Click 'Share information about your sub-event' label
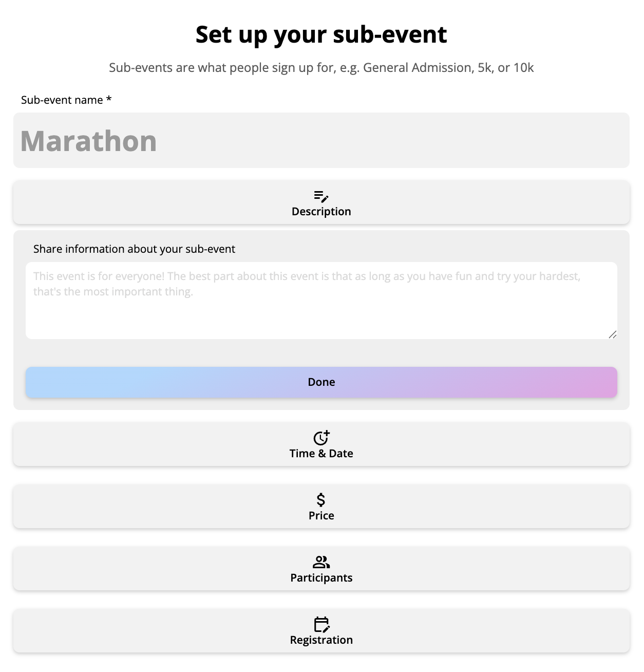 point(134,249)
